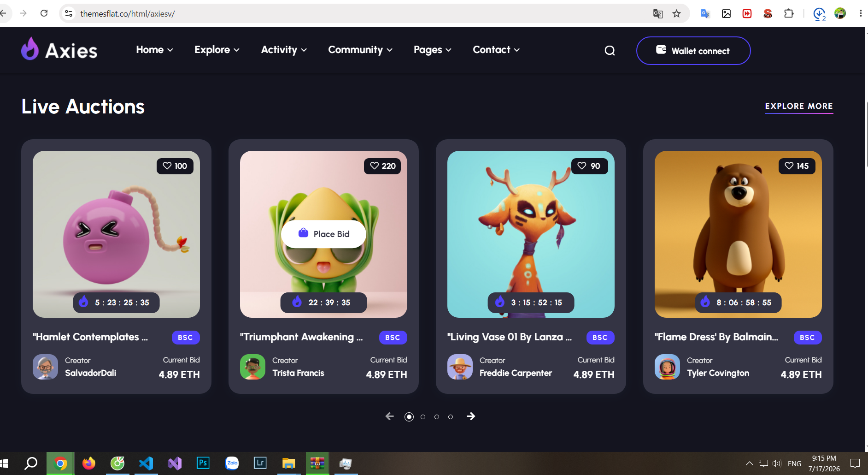Select the second carousel pagination dot
This screenshot has width=868, height=475.
[x=423, y=417]
